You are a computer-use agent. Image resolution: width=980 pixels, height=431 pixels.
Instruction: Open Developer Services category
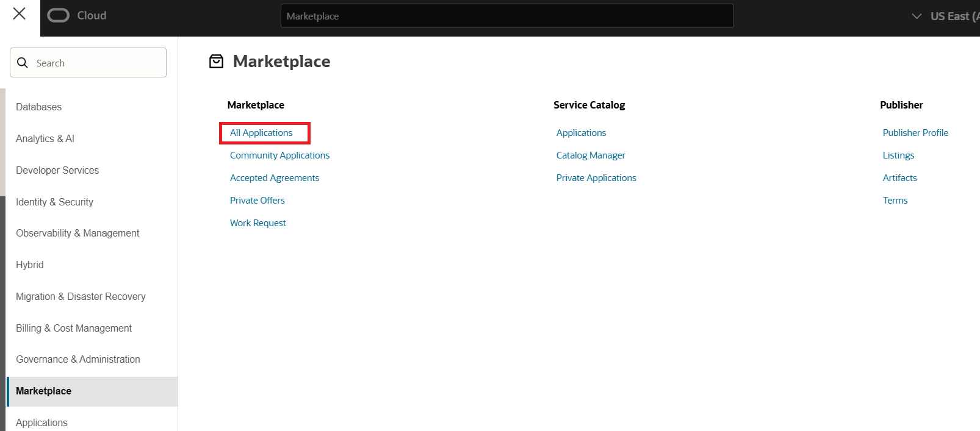(57, 171)
